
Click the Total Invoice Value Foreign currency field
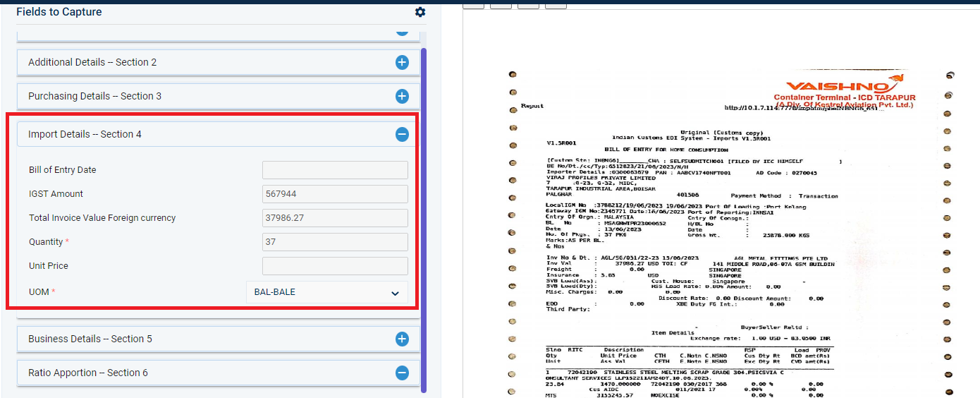point(335,218)
